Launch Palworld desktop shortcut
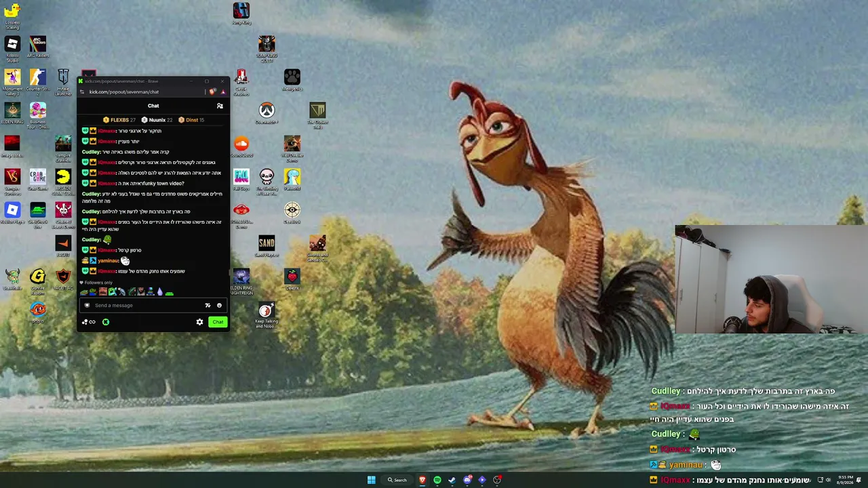Screen dimensions: 868x488 coord(292,180)
